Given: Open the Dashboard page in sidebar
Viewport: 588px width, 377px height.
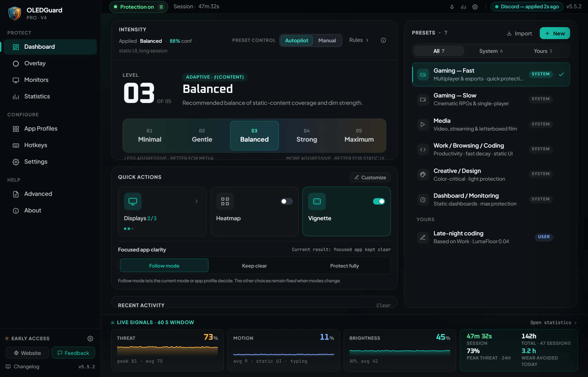Looking at the screenshot, I should [50, 47].
